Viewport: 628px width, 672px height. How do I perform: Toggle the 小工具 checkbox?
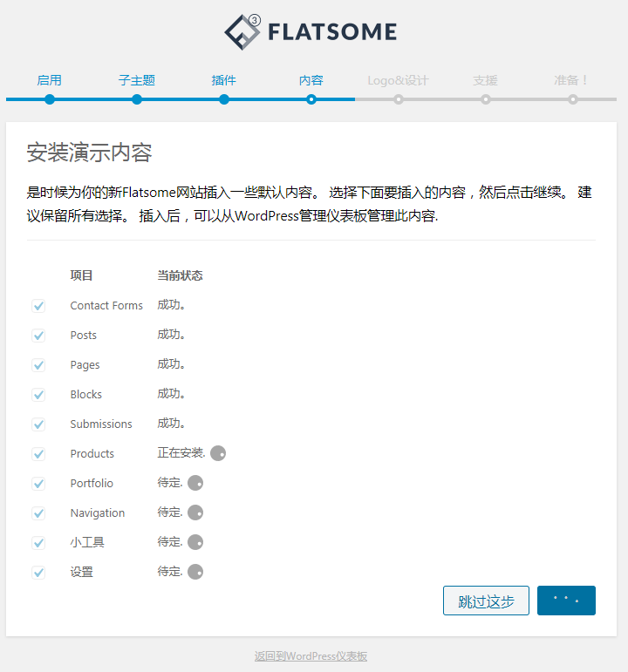tap(38, 543)
